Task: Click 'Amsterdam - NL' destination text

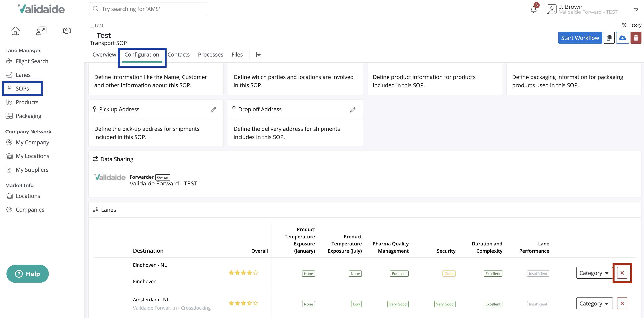Action: coord(151,299)
